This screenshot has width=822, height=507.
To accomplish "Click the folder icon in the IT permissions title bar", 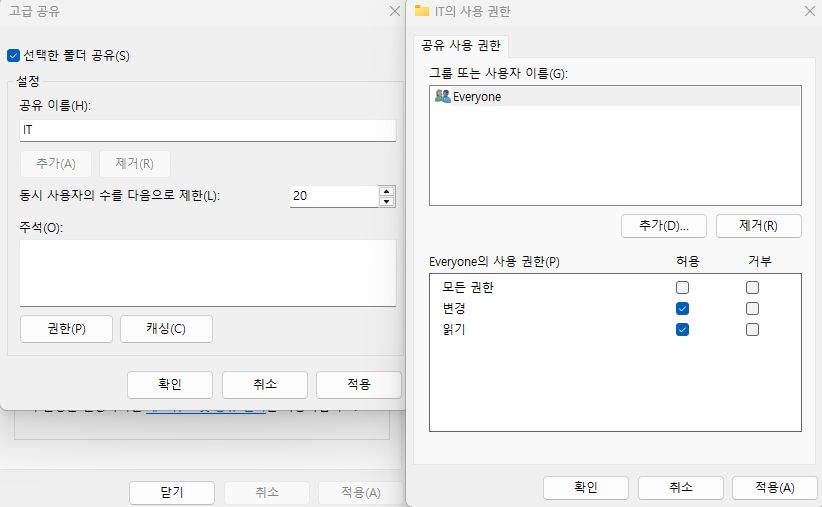I will pyautogui.click(x=421, y=11).
